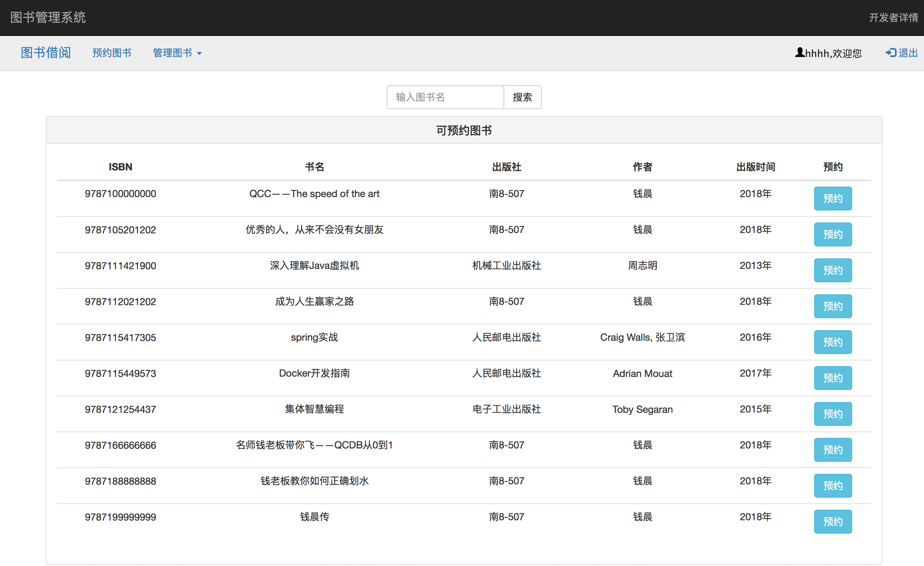Go to 图书借阅 home link
Image resolution: width=924 pixels, height=566 pixels.
click(x=46, y=53)
